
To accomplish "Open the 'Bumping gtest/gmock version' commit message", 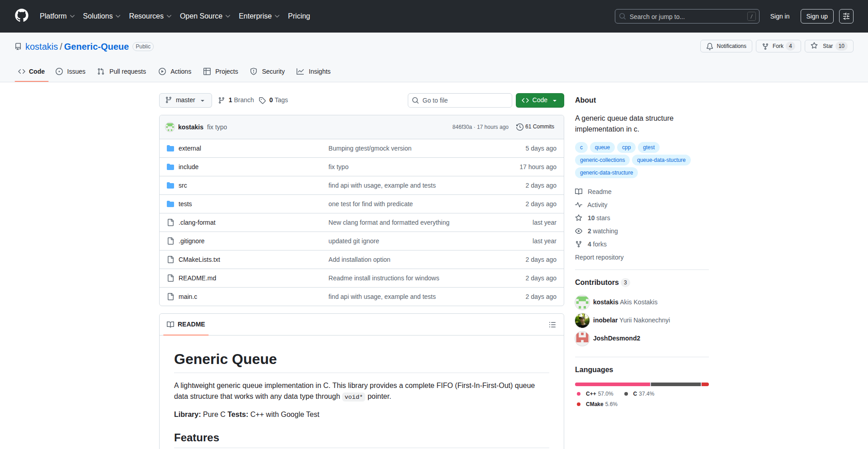I will (x=370, y=148).
